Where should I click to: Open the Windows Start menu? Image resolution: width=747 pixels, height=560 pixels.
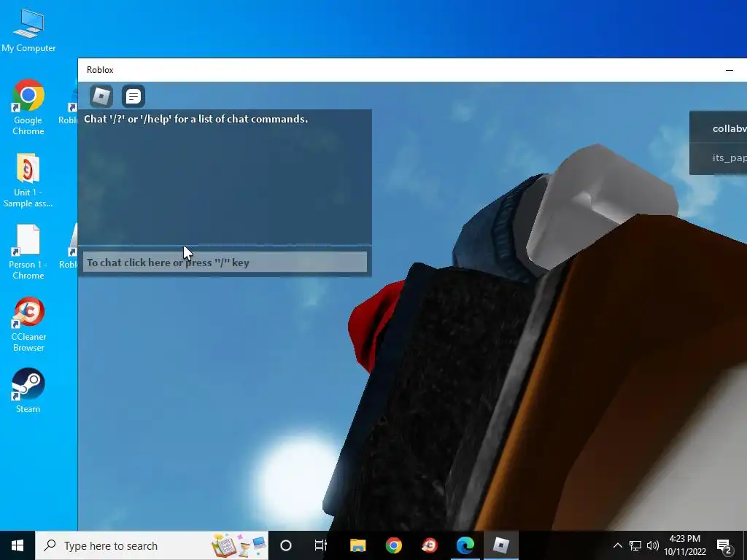pos(18,545)
